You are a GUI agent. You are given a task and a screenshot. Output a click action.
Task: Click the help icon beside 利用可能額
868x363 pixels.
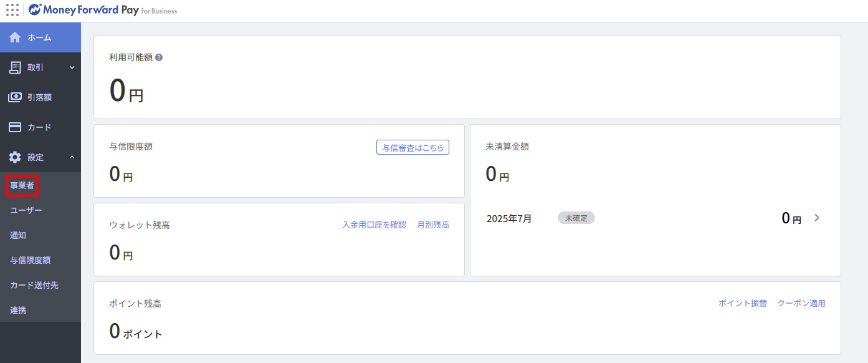coord(159,57)
